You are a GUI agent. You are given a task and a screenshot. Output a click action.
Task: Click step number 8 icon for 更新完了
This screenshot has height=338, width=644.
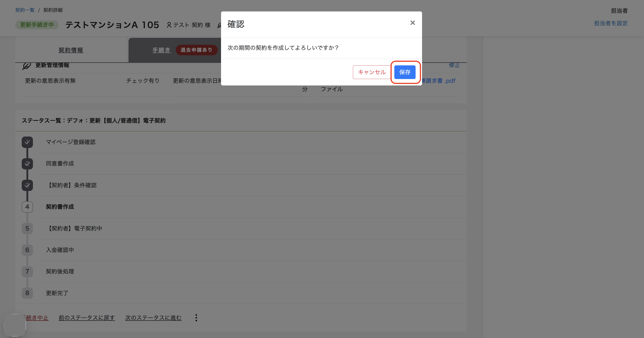point(27,293)
